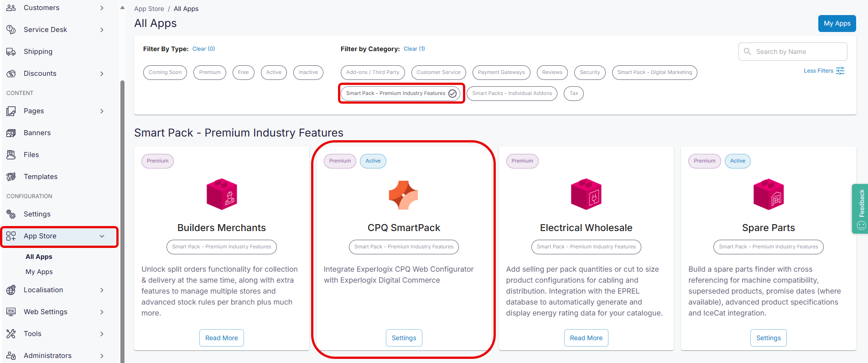Click the Spare Parts cube icon
Viewport: 868px width, 363px height.
769,194
